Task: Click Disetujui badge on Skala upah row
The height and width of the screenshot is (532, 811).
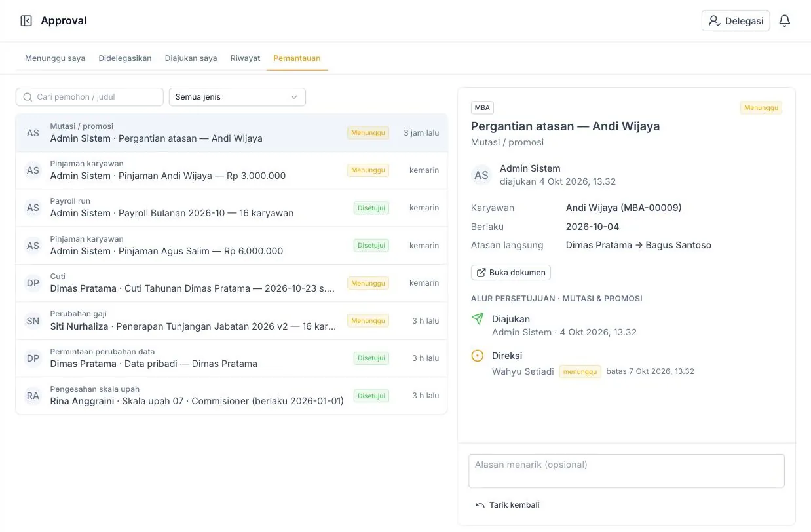Action: pyautogui.click(x=371, y=396)
